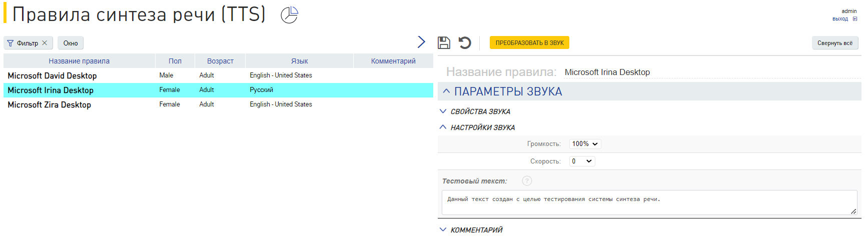Click ПРЕОБРАЗОВАТЬ В ЗВУК button

[529, 43]
